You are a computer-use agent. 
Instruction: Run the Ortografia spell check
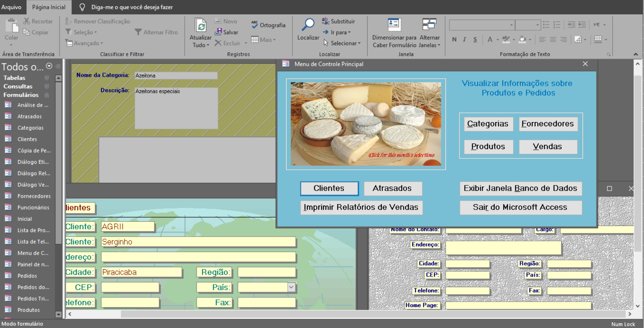[268, 25]
